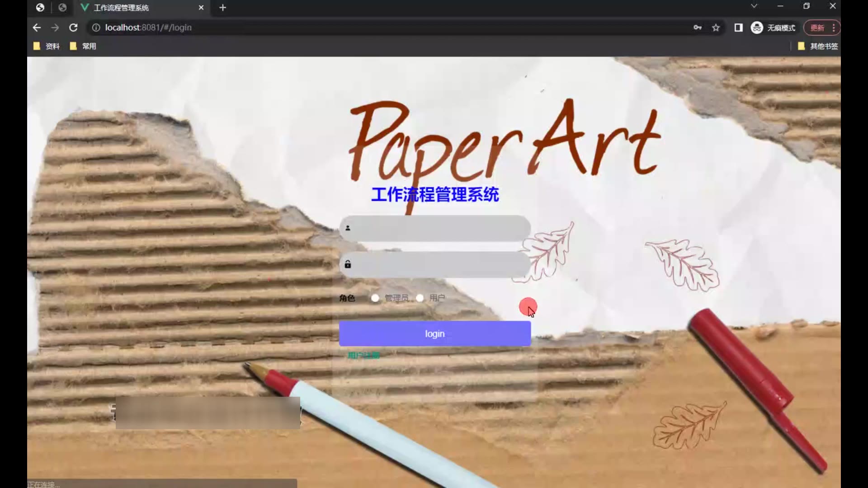Expand the tab search dropdown chevron

coord(754,6)
